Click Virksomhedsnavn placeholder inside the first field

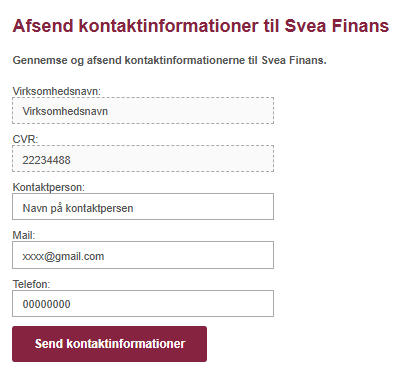point(65,111)
